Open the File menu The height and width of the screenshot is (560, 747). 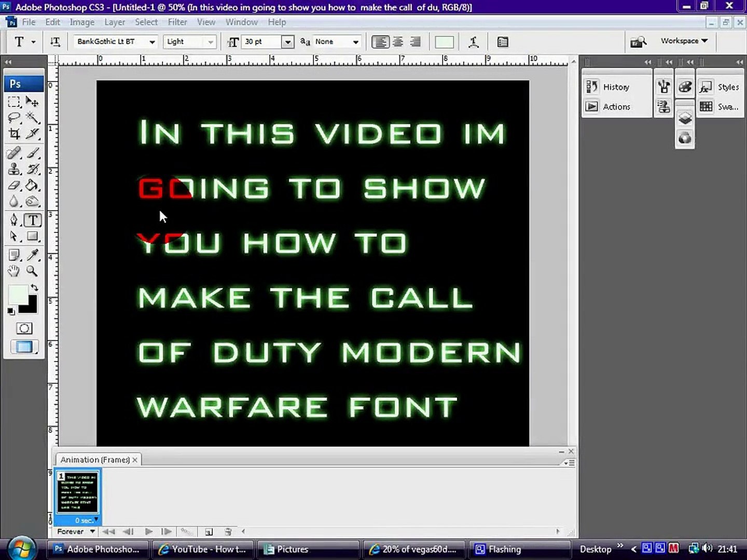point(29,22)
